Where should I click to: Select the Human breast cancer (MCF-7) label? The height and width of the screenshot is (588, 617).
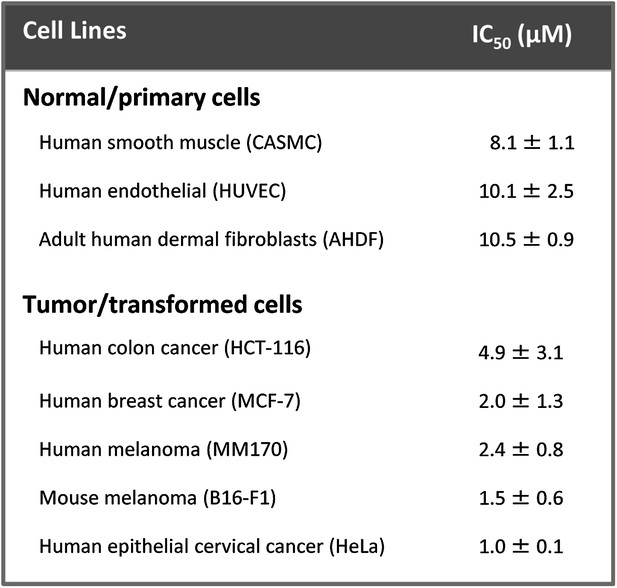tap(170, 401)
